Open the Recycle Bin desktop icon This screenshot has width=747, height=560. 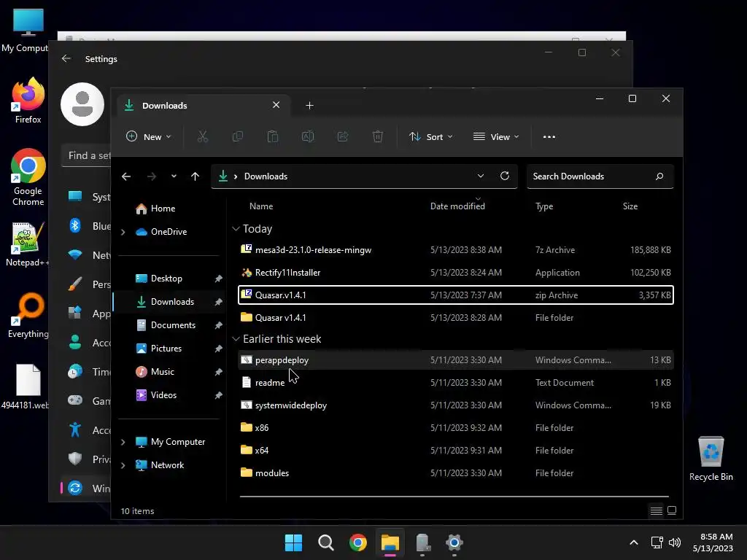click(x=711, y=459)
